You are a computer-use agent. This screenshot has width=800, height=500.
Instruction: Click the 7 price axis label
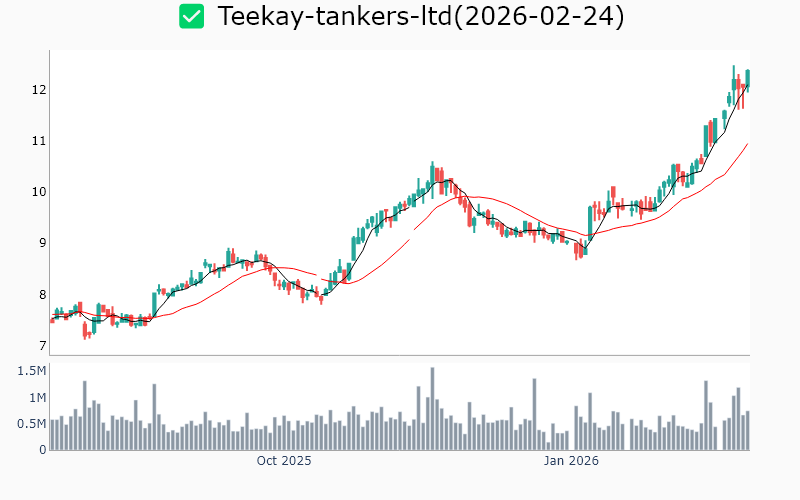click(41, 346)
